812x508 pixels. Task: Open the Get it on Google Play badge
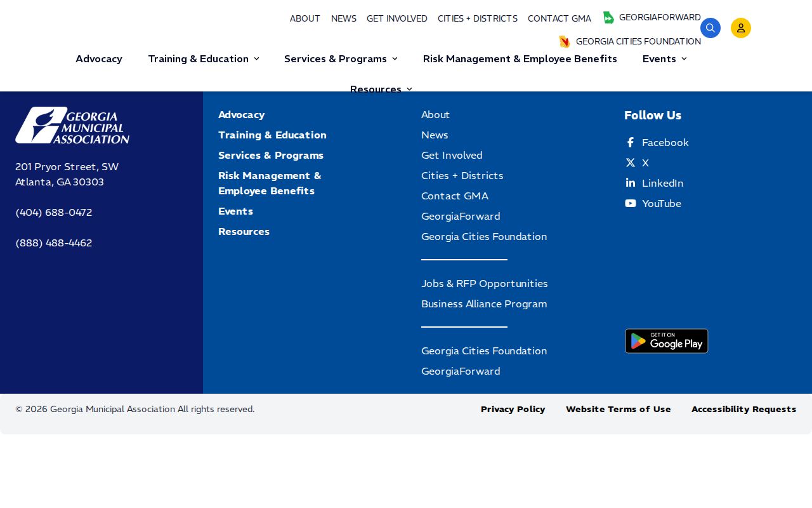point(667,341)
